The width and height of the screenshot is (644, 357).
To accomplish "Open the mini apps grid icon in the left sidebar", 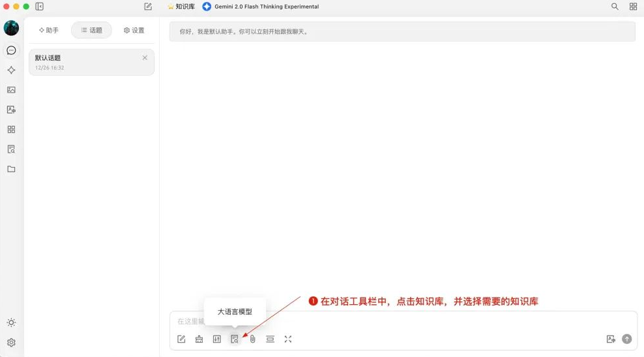I will (11, 129).
